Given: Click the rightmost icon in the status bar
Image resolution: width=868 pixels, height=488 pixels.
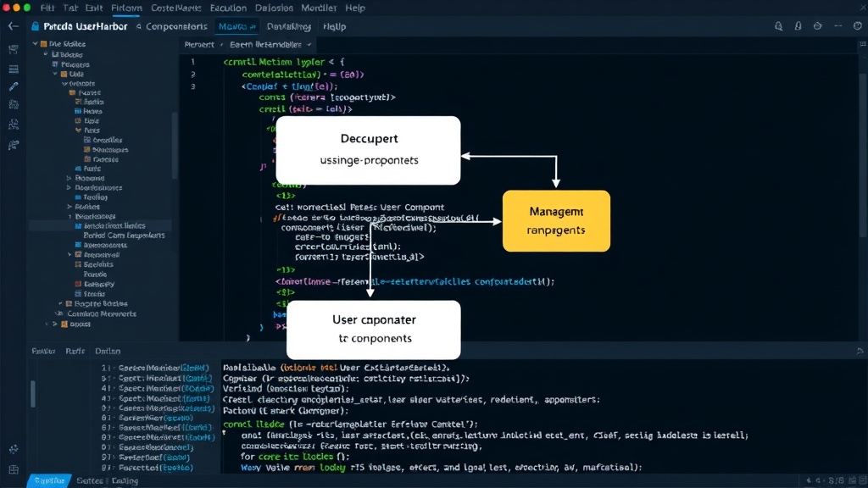Looking at the screenshot, I should (x=861, y=480).
